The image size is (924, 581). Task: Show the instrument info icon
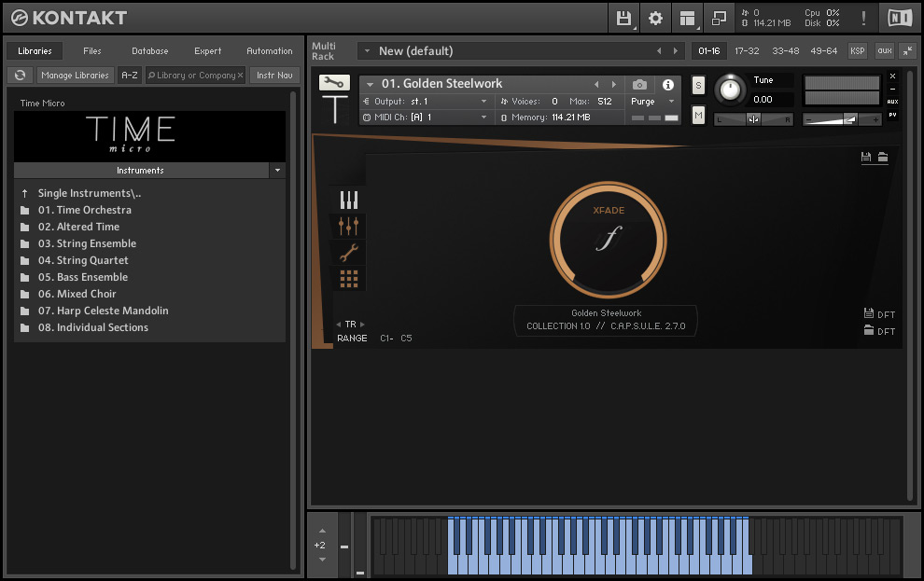point(667,84)
